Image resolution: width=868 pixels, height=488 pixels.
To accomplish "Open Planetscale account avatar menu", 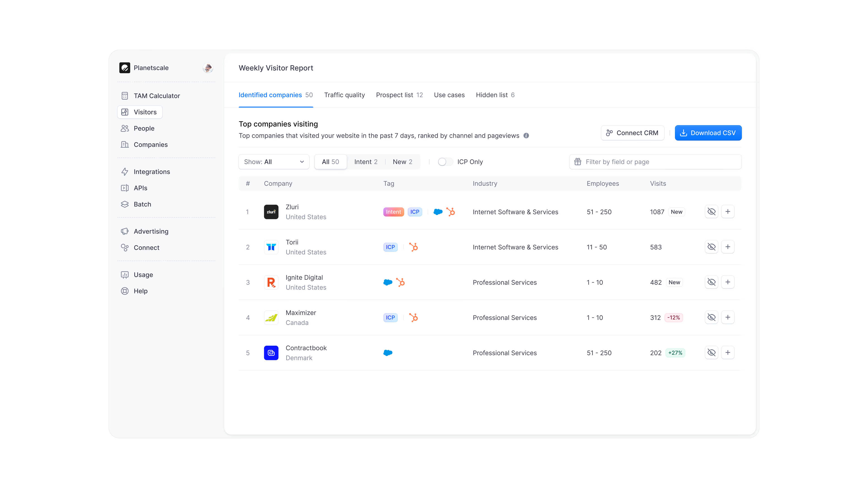I will pyautogui.click(x=208, y=68).
